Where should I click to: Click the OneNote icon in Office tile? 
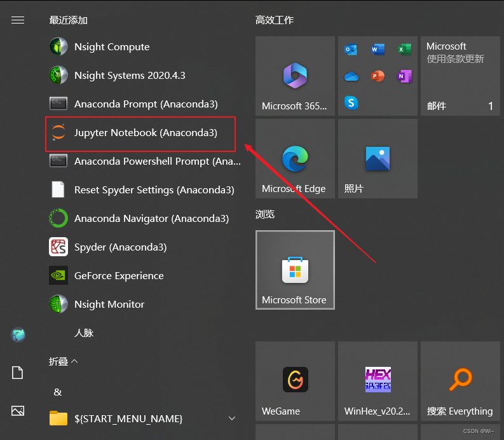[x=405, y=76]
